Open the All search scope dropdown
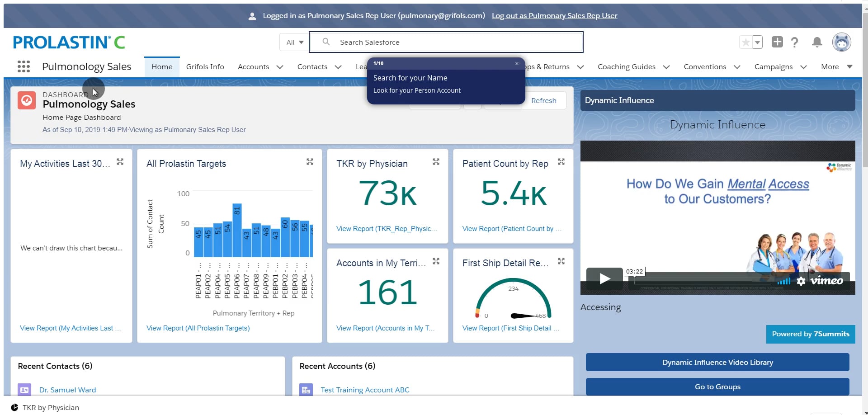This screenshot has width=868, height=415. [294, 42]
